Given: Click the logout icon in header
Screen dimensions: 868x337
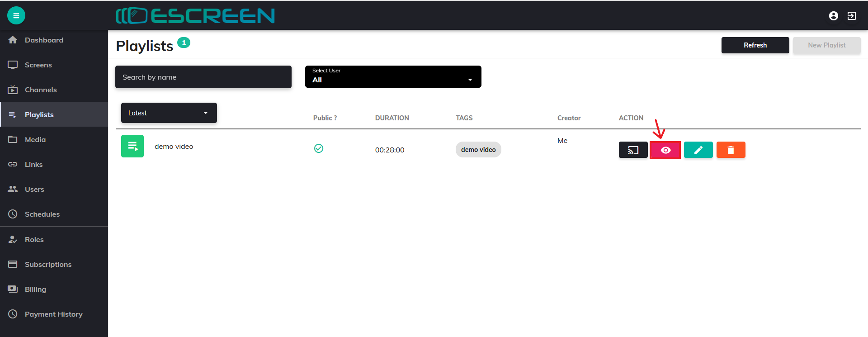Looking at the screenshot, I should [x=851, y=16].
